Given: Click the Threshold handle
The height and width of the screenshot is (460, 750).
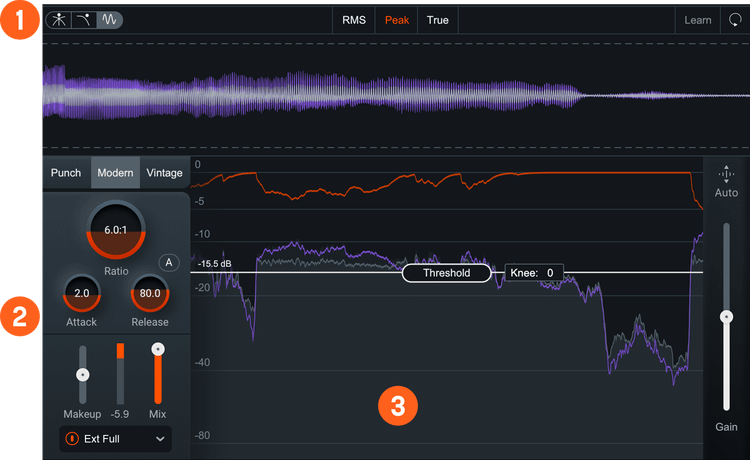Looking at the screenshot, I should pyautogui.click(x=446, y=273).
